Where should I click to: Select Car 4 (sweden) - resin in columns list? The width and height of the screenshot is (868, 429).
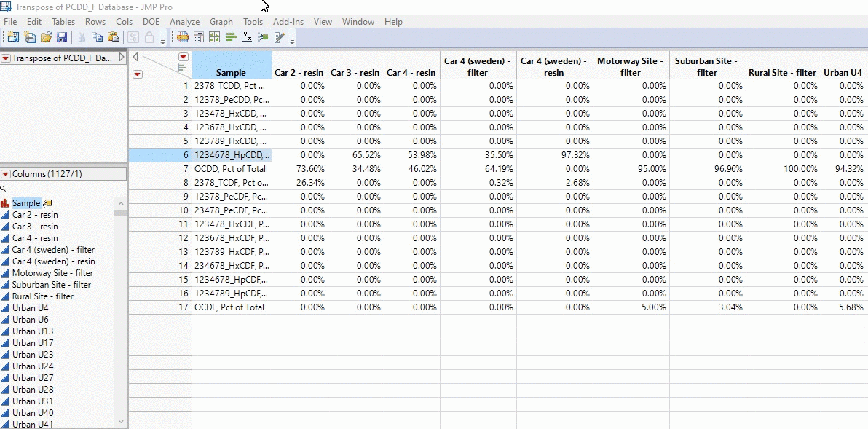click(54, 261)
